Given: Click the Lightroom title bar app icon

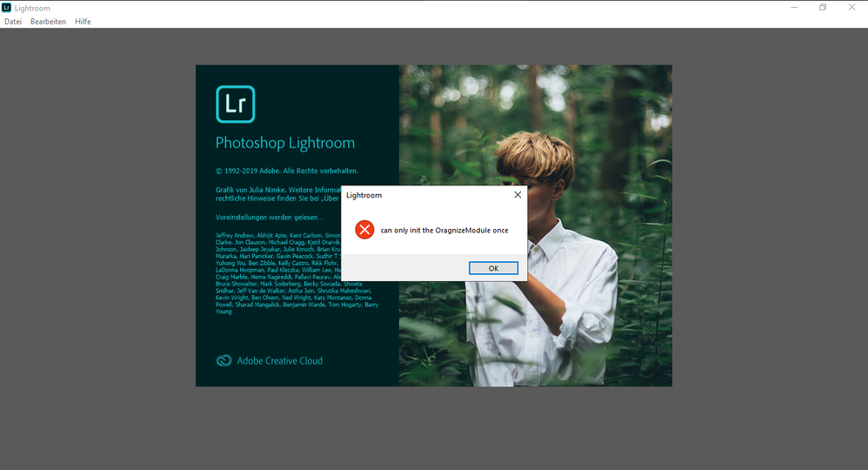Looking at the screenshot, I should click(7, 8).
